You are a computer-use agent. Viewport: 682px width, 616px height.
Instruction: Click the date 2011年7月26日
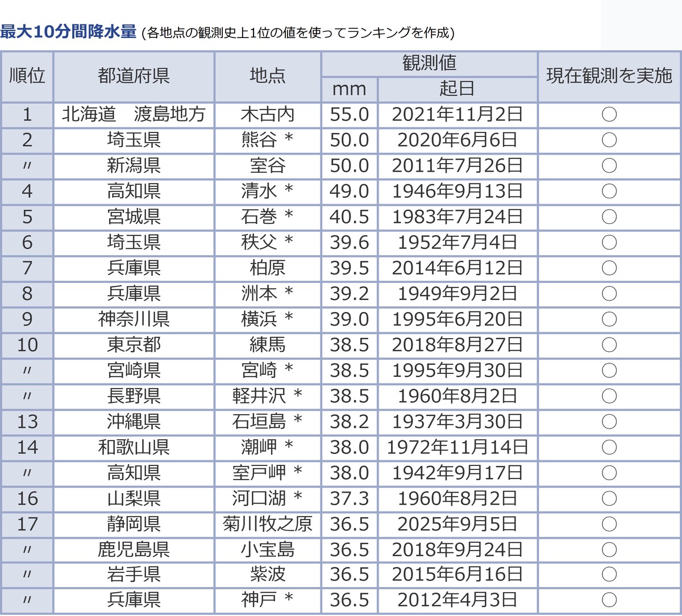click(458, 166)
